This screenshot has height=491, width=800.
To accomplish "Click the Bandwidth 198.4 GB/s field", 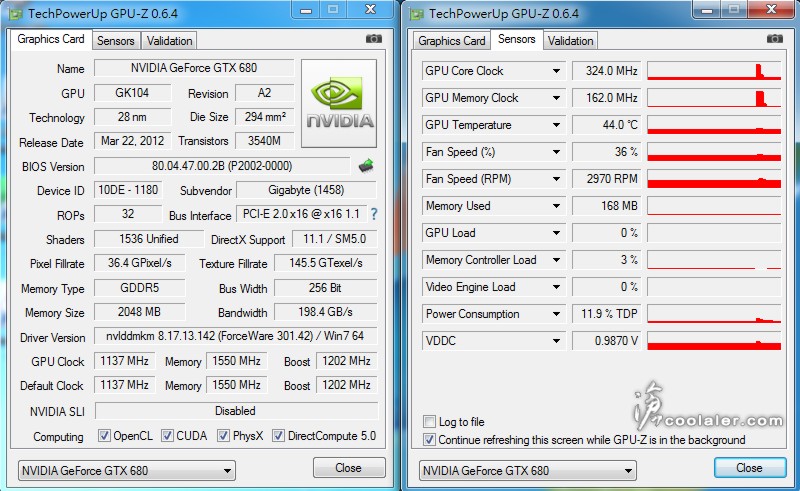I will 326,312.
